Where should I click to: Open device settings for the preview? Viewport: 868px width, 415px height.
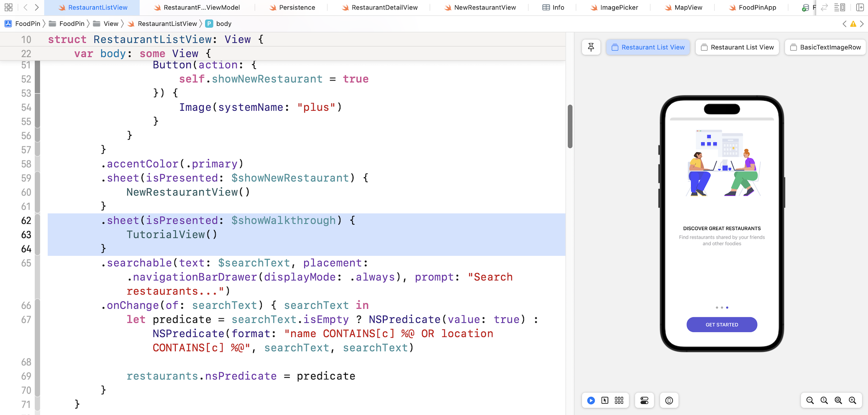point(644,400)
